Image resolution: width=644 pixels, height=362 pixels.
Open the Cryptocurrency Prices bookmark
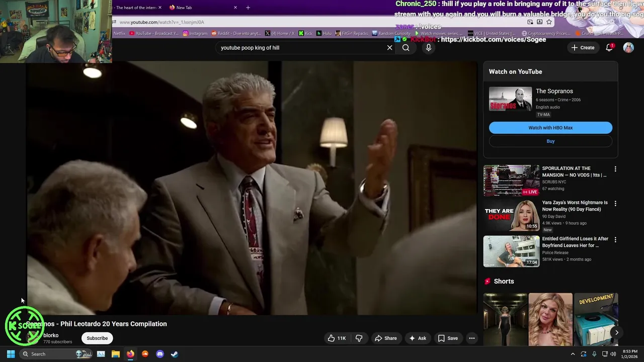[x=545, y=33]
